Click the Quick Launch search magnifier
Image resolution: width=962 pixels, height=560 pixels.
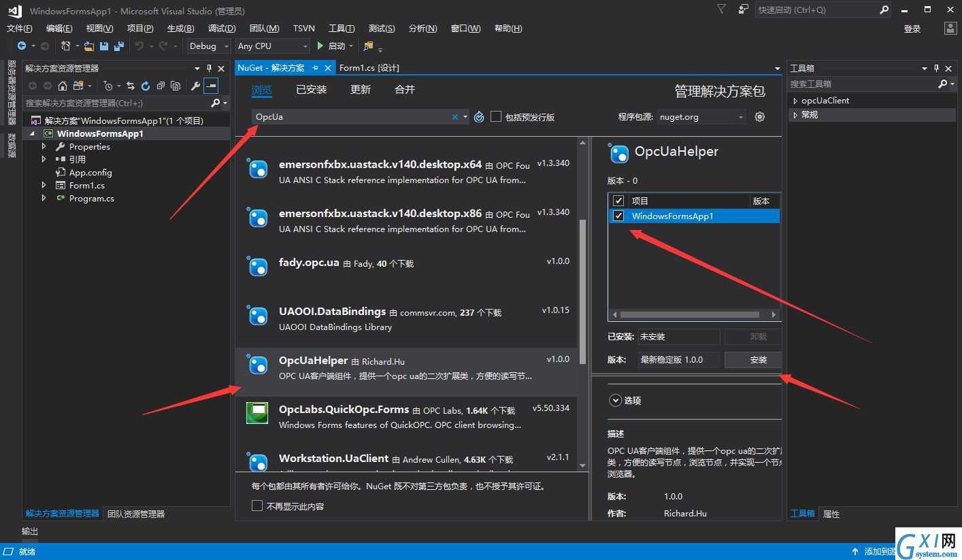(x=884, y=10)
